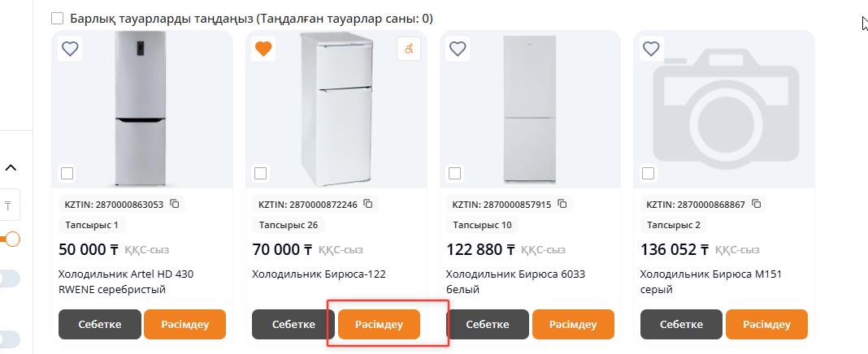The height and width of the screenshot is (354, 868).
Task: Copy KZTIN 2870000863053 to clipboard
Action: pyautogui.click(x=174, y=204)
